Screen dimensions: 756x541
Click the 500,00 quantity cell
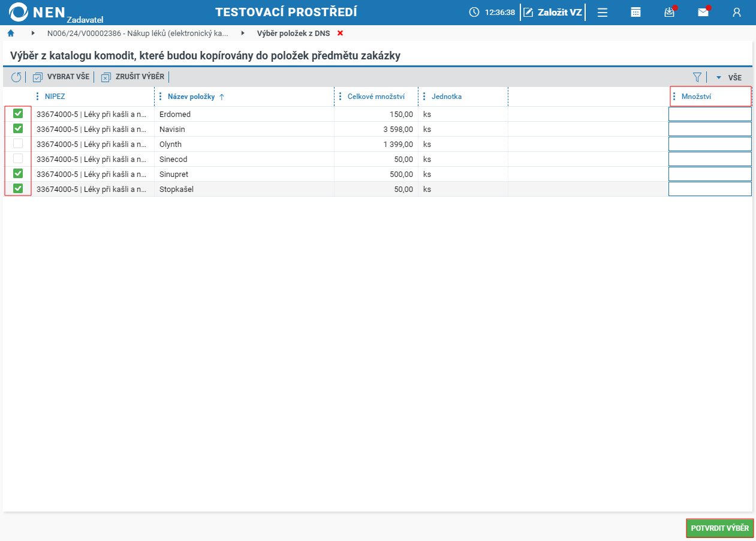click(x=376, y=174)
